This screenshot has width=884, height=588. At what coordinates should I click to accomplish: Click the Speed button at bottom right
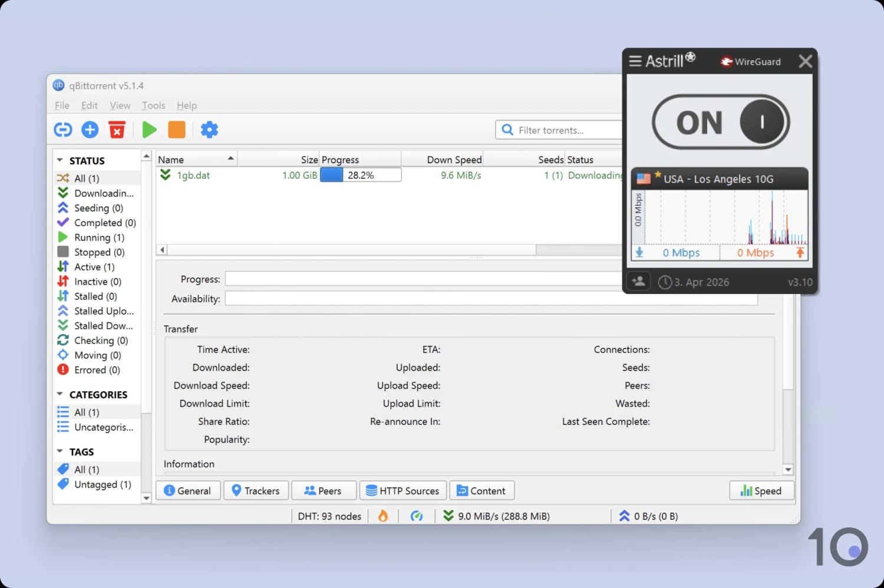tap(761, 490)
